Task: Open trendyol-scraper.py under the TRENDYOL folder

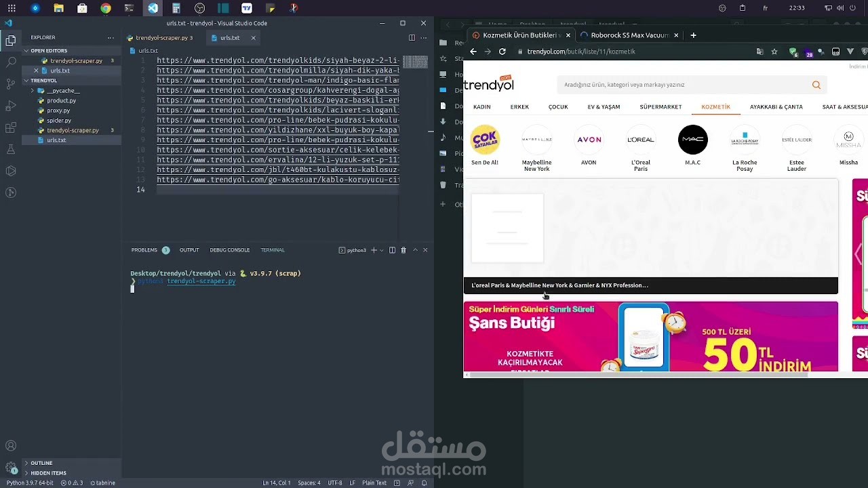Action: tap(71, 130)
